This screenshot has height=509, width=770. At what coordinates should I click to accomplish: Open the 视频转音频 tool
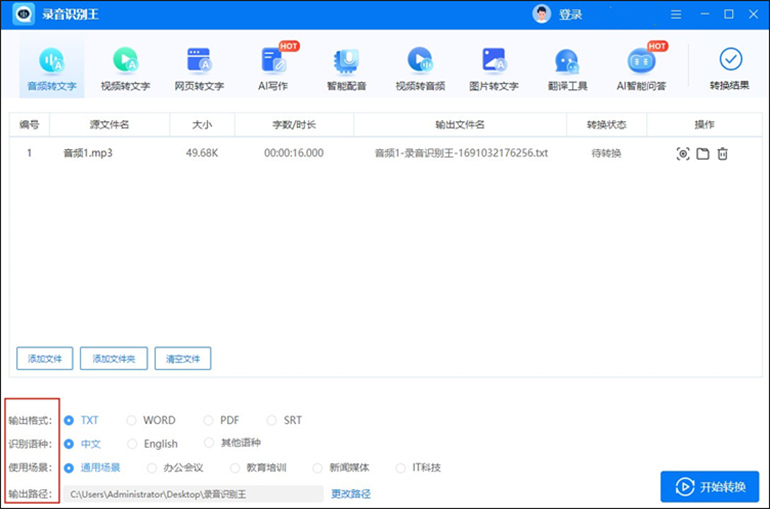[420, 69]
